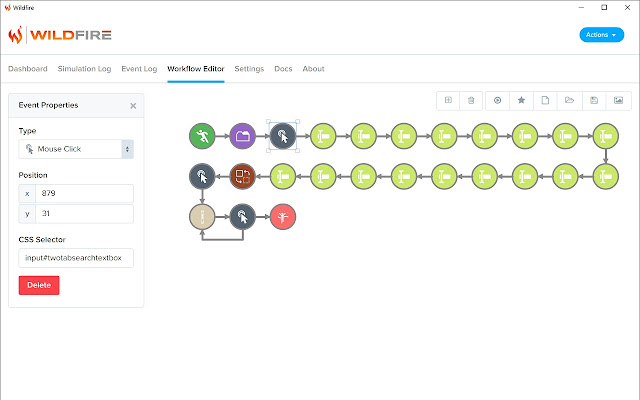Switch to the Simulation Log tab
640x400 pixels.
84,69
